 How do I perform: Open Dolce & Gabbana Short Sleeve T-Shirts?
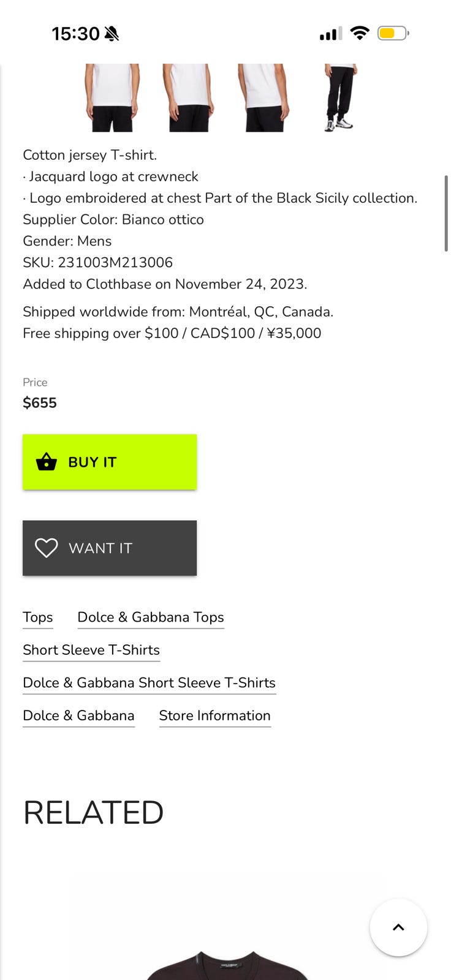150,683
